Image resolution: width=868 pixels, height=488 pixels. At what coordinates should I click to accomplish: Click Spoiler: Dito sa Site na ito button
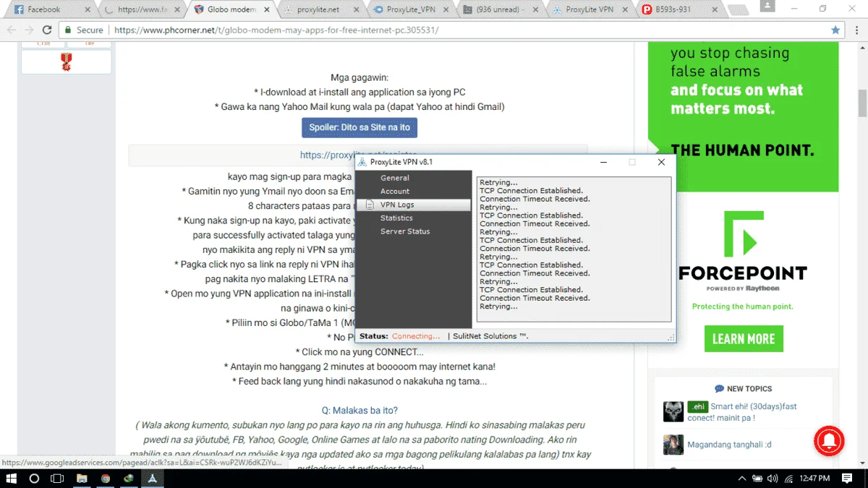[359, 127]
